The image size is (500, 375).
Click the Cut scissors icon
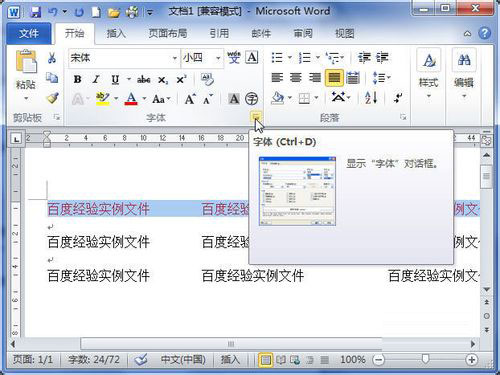52,58
